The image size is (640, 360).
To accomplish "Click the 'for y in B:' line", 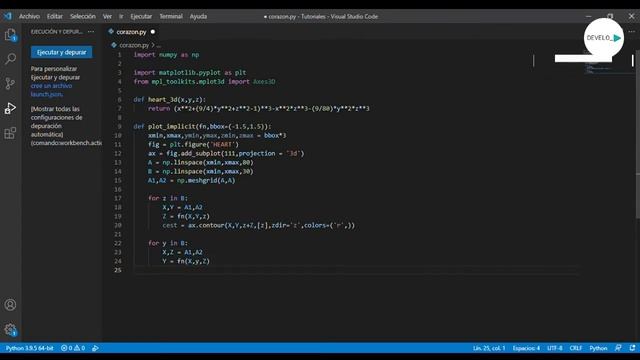I will [x=168, y=243].
